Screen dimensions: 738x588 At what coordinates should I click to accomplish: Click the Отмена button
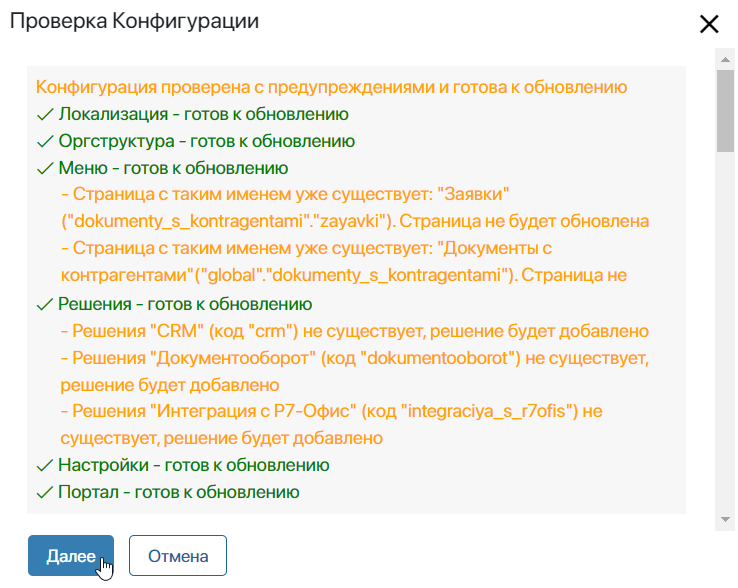(x=178, y=556)
